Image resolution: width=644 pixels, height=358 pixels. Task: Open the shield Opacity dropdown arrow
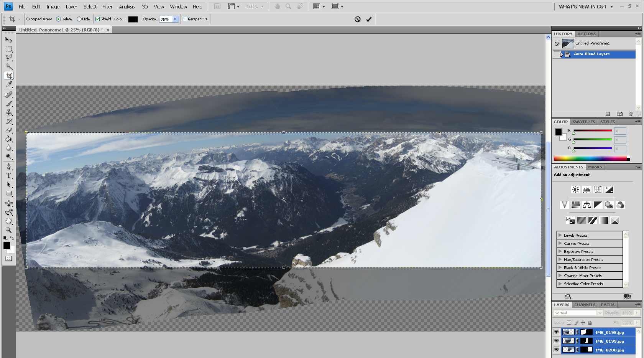(175, 19)
